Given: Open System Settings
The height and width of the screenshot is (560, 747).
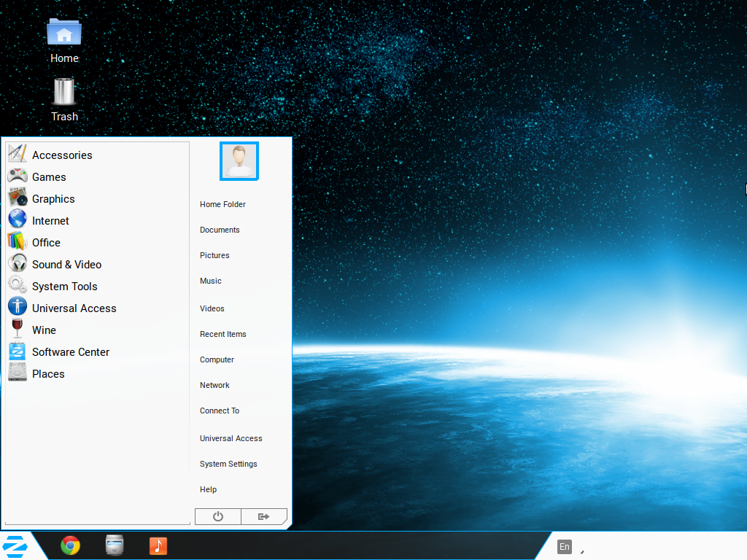Looking at the screenshot, I should coord(228,464).
